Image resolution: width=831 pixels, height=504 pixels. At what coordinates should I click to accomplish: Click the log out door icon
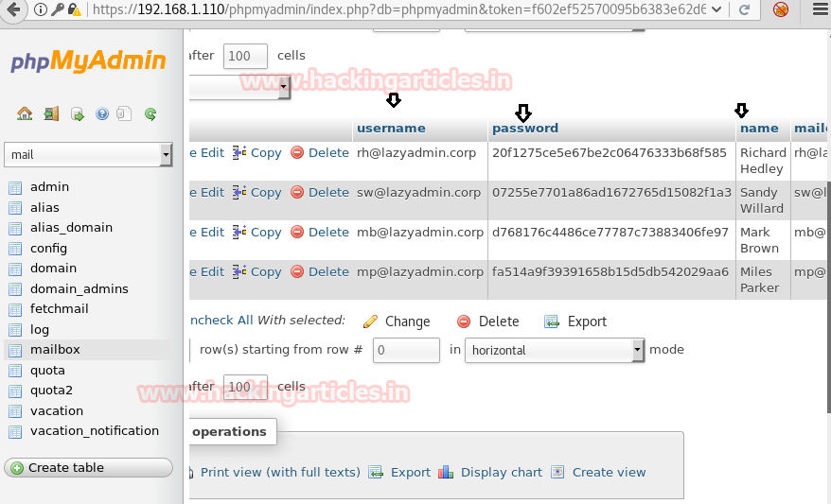pos(51,113)
